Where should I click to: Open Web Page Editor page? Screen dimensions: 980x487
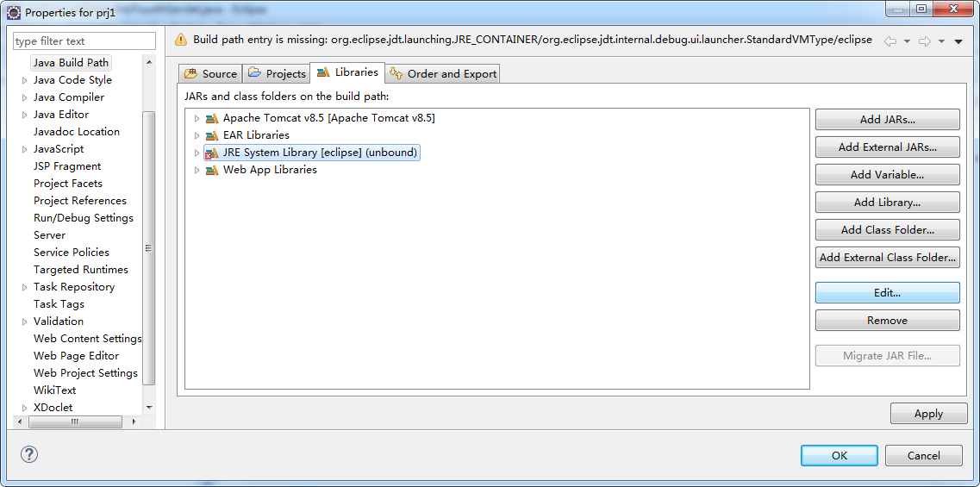(x=76, y=356)
